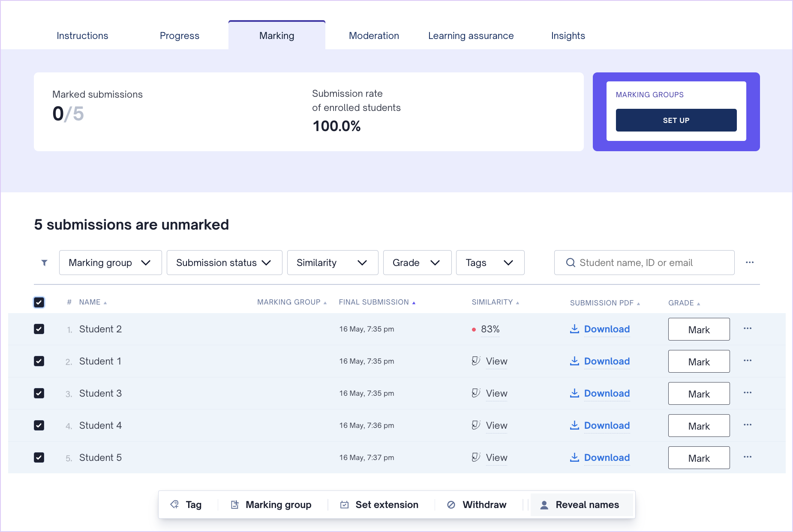This screenshot has height=532, width=793.
Task: Click similarity icon for Student 3
Action: pos(476,393)
